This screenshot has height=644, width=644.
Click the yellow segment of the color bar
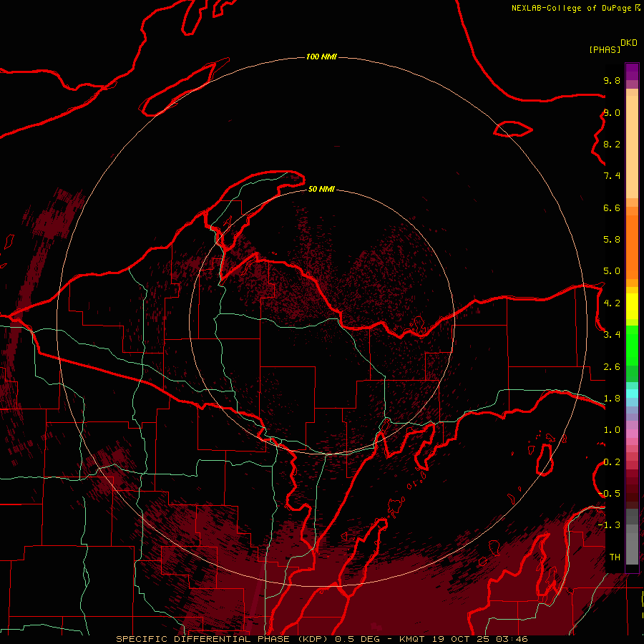tap(632, 306)
